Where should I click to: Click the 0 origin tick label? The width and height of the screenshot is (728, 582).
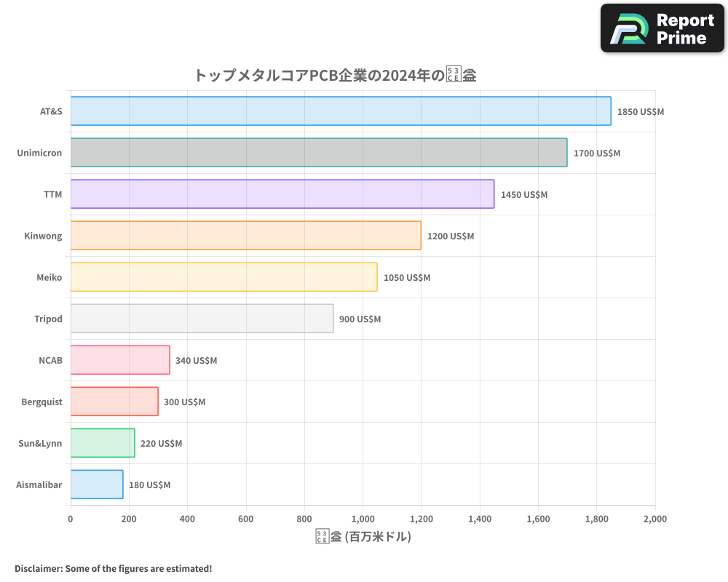70,519
